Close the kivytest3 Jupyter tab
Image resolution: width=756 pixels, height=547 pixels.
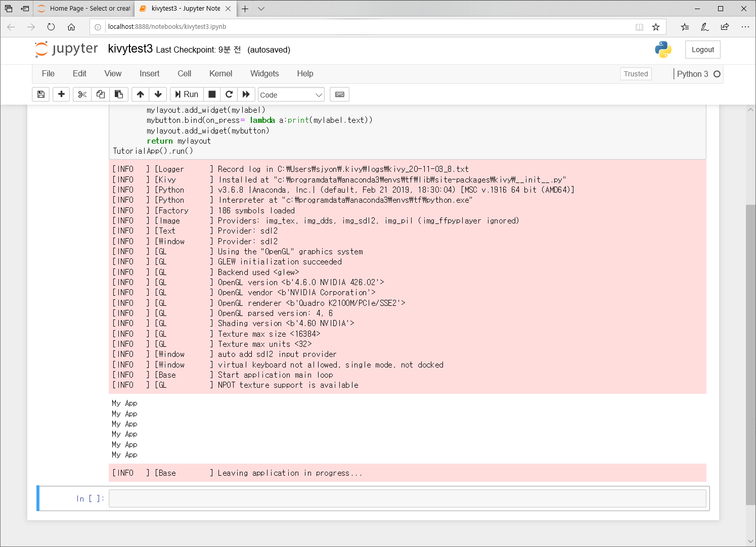(x=228, y=9)
